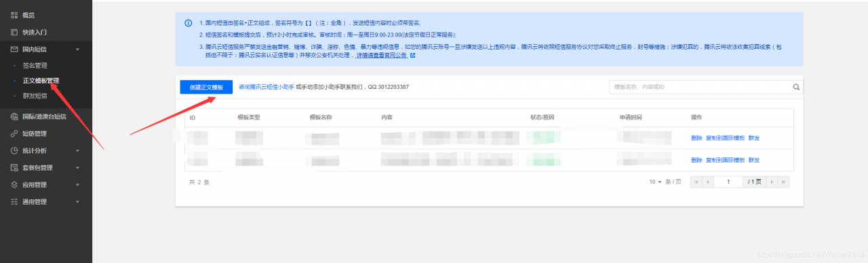
Task: Click the ID column header
Action: [x=193, y=117]
